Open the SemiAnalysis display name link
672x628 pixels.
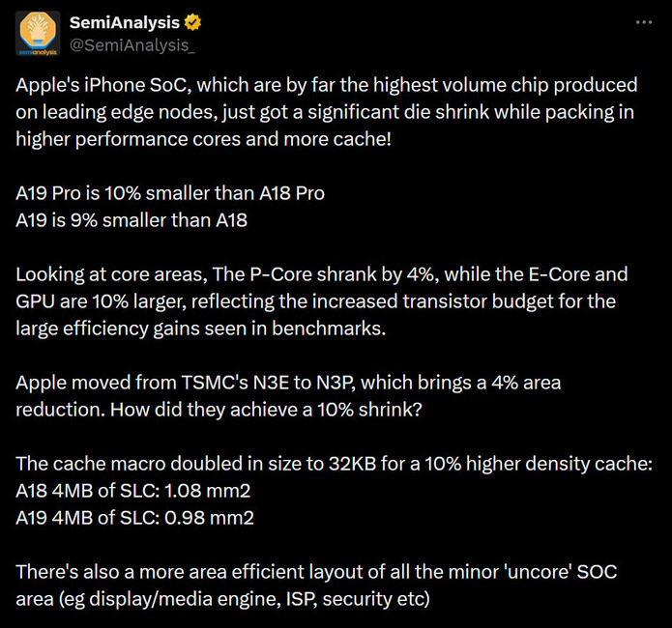(125, 23)
